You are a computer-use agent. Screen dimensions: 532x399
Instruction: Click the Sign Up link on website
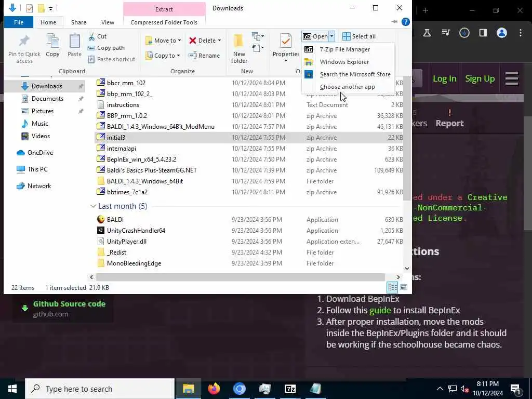click(x=480, y=79)
